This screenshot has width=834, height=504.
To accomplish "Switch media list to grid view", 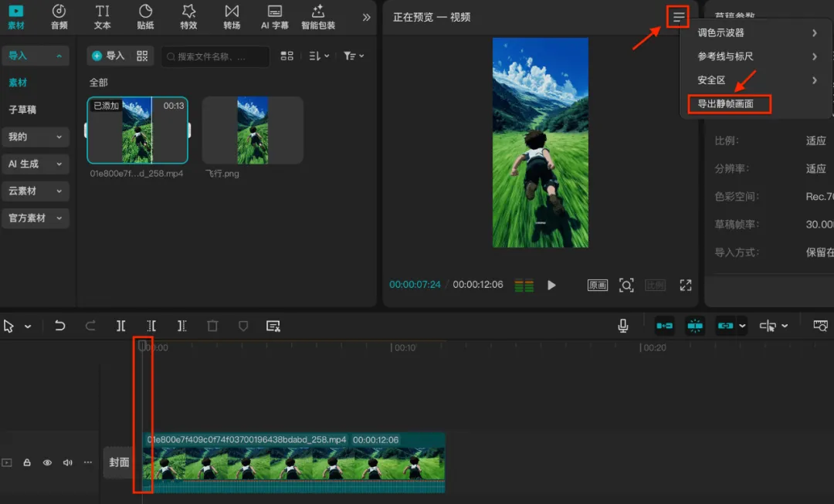I will tap(286, 56).
